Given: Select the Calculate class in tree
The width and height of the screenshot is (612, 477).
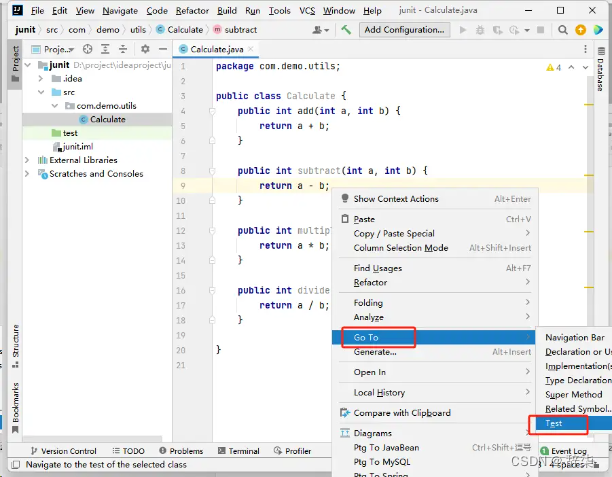Looking at the screenshot, I should click(98, 119).
